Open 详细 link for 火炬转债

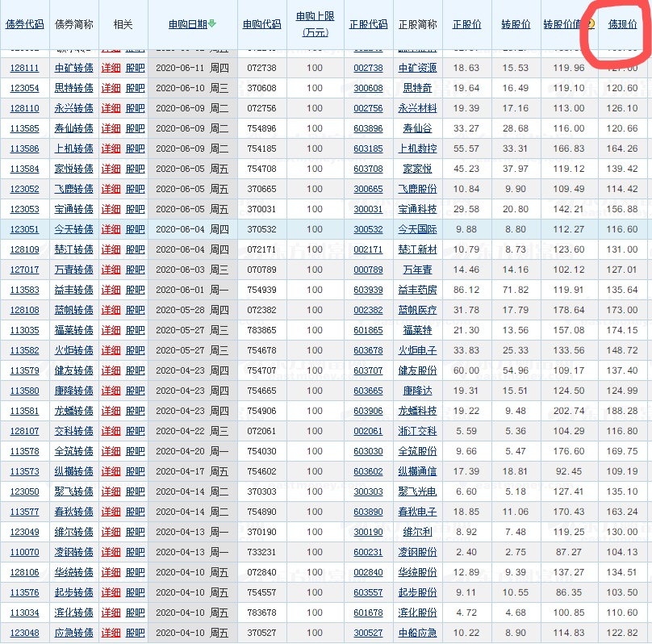click(111, 350)
